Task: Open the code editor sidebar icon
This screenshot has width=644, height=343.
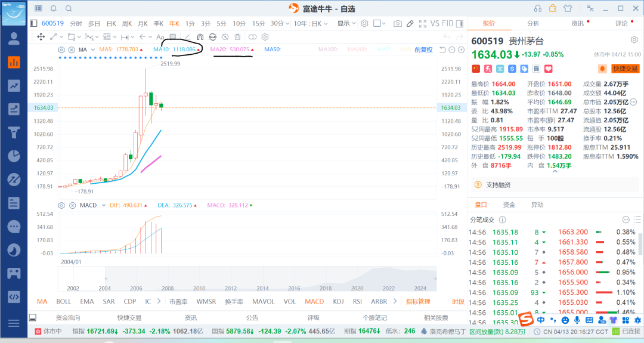Action: (14, 296)
